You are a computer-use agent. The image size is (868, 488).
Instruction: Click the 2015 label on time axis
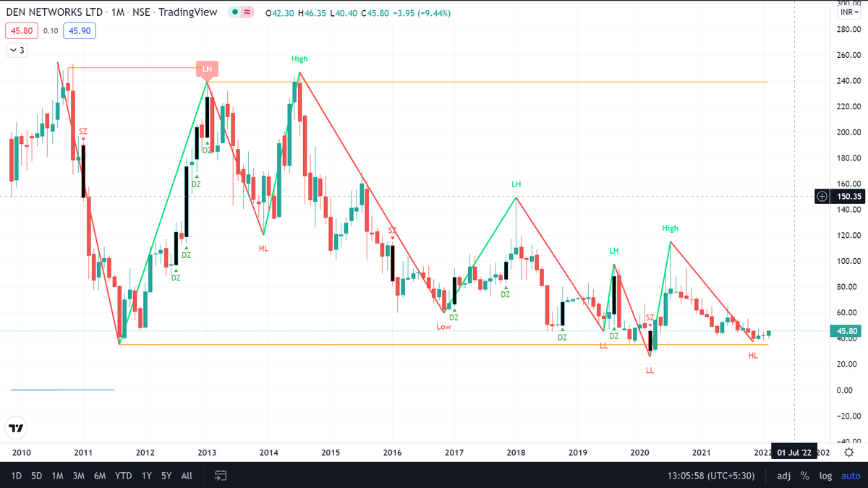(x=331, y=453)
